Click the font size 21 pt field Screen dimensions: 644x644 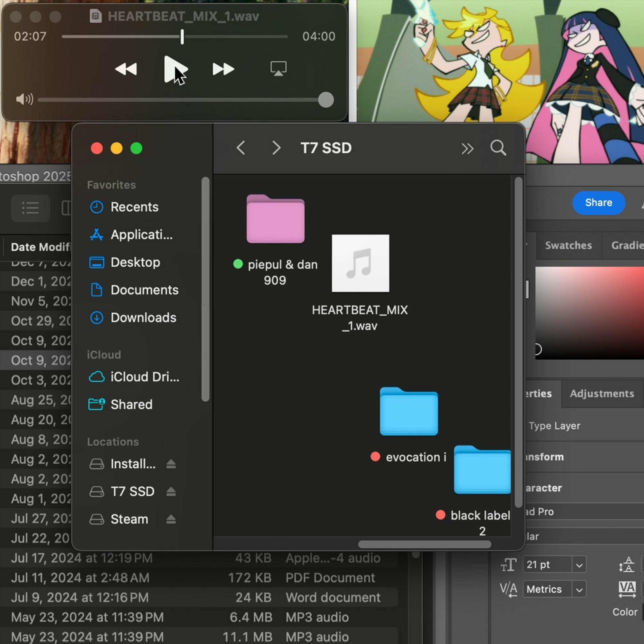(547, 565)
